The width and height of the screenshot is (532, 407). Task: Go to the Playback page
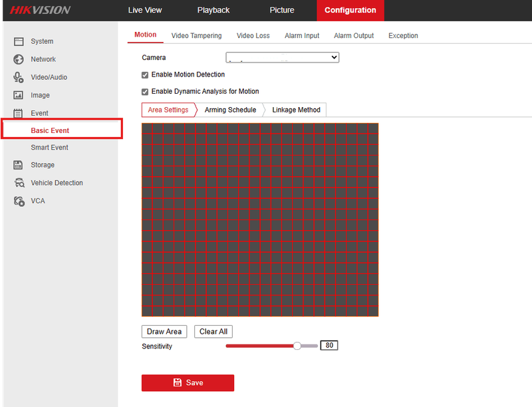tap(213, 10)
